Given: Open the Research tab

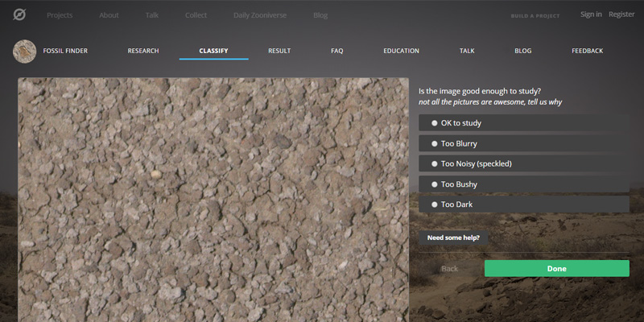Looking at the screenshot, I should (x=143, y=51).
